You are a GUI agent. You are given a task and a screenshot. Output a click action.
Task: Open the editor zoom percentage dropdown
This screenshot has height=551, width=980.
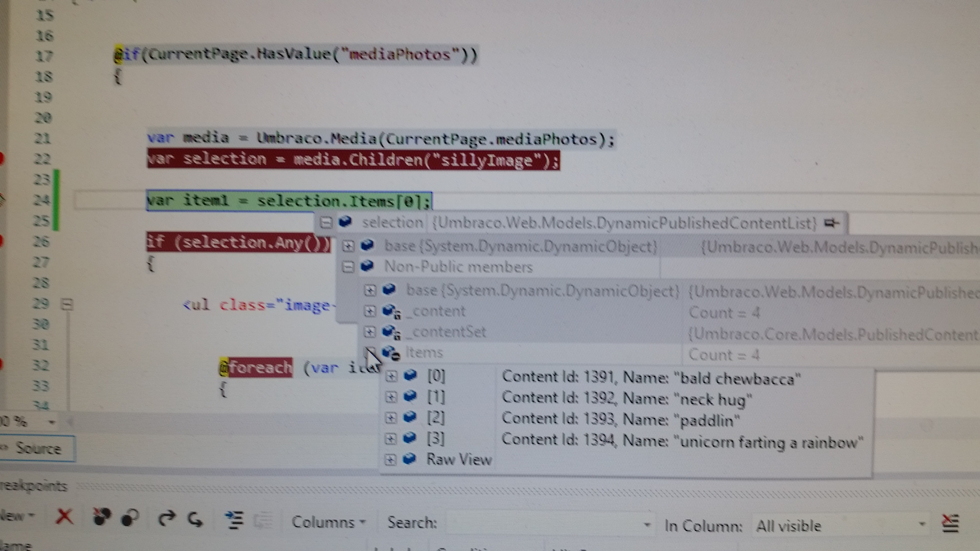pyautogui.click(x=52, y=422)
